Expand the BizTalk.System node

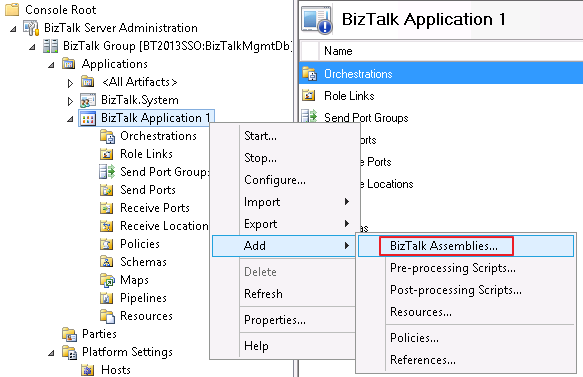(x=70, y=101)
